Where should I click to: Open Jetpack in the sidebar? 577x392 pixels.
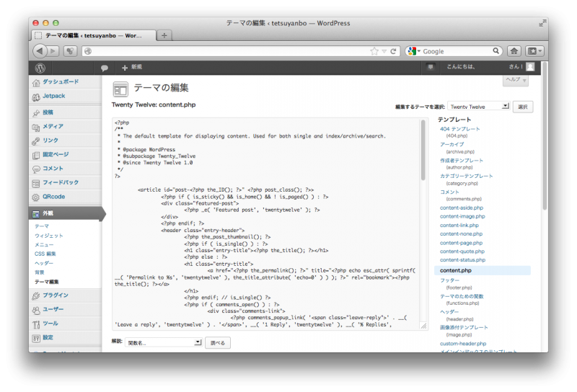pos(53,96)
